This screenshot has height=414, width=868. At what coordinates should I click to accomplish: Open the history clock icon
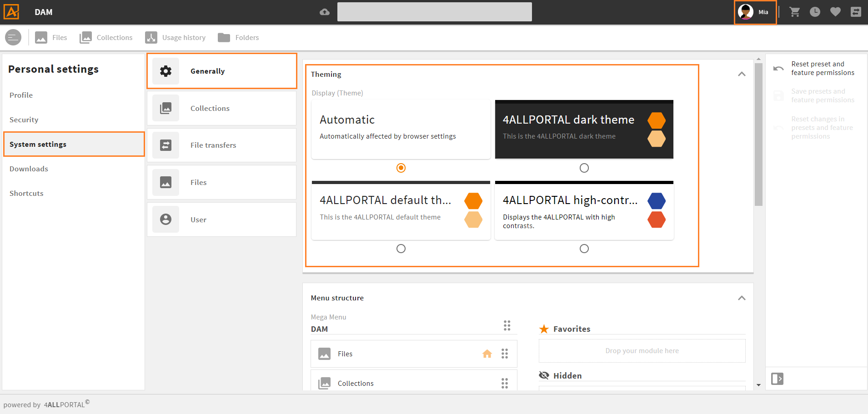[815, 12]
